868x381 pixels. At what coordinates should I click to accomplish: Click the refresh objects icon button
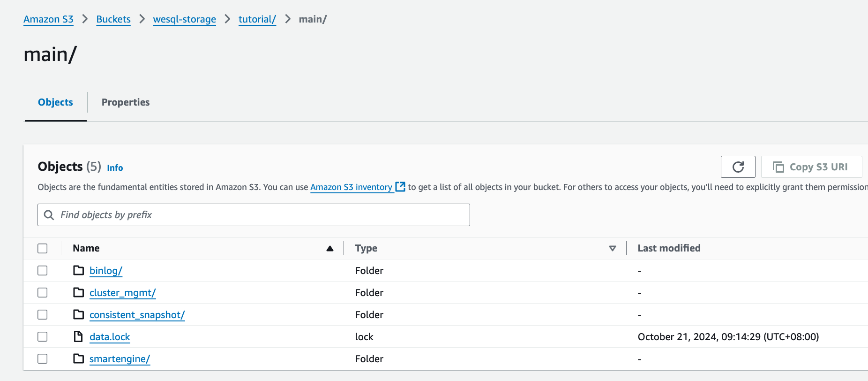coord(738,167)
